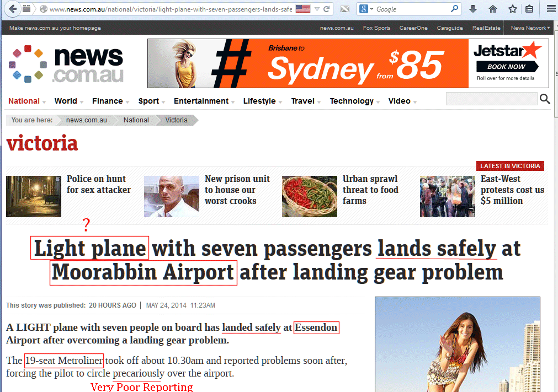This screenshot has width=558, height=392.
Task: Click the browser back arrow button
Action: pyautogui.click(x=13, y=9)
